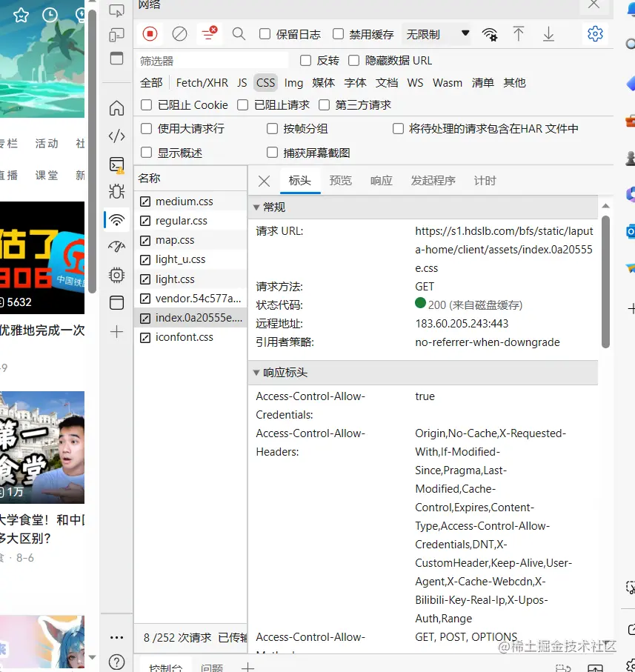Collapse the 响应标头 section
Image resolution: width=635 pixels, height=672 pixels.
tap(256, 373)
